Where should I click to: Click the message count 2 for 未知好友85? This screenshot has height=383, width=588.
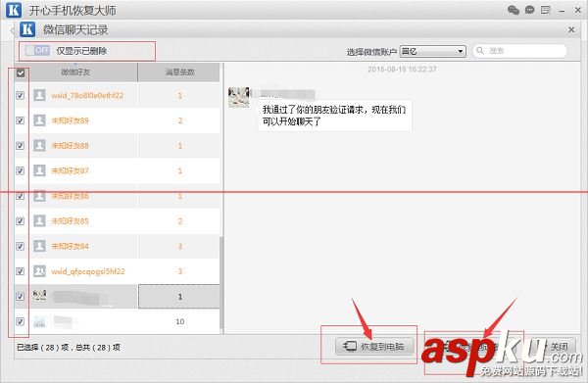pyautogui.click(x=180, y=221)
